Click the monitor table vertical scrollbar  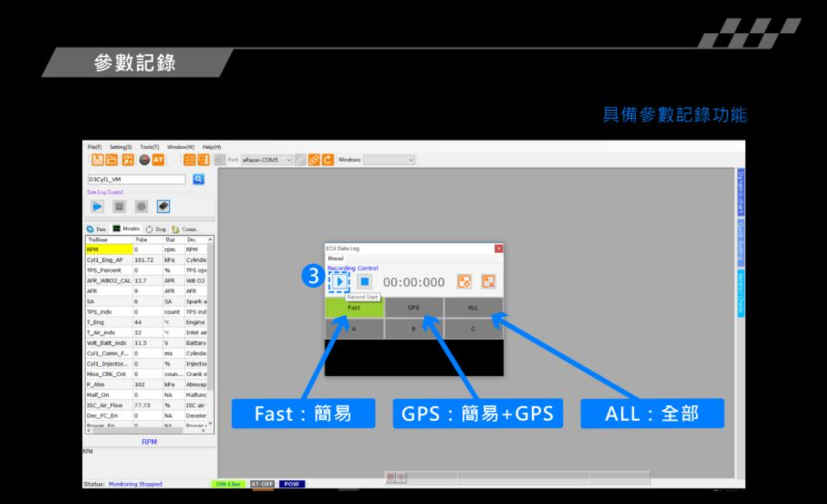[211, 332]
